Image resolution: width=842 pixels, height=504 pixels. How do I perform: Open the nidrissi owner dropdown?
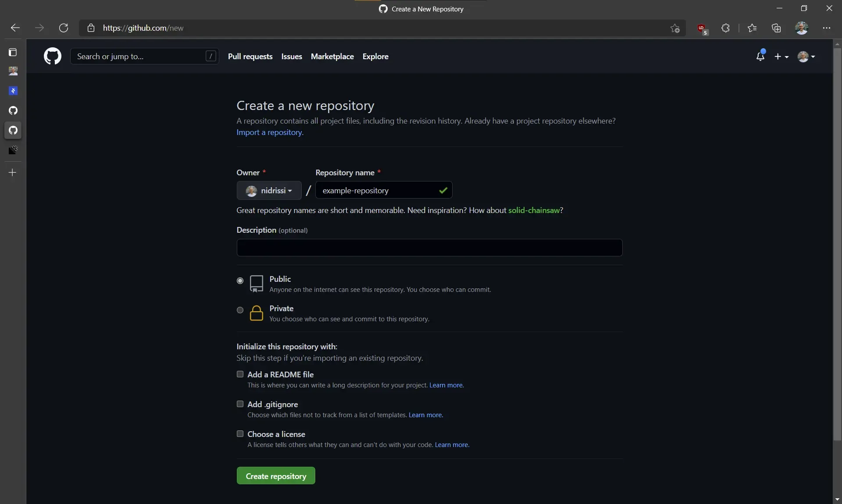point(268,190)
